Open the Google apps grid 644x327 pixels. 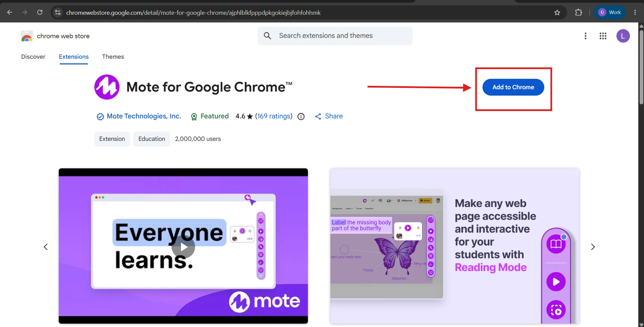(x=603, y=36)
